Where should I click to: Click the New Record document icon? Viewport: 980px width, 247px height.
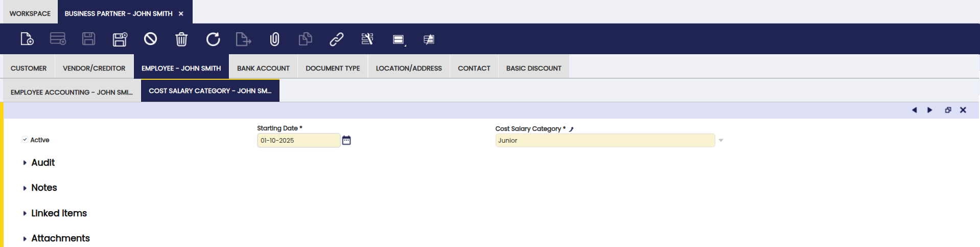pos(27,39)
